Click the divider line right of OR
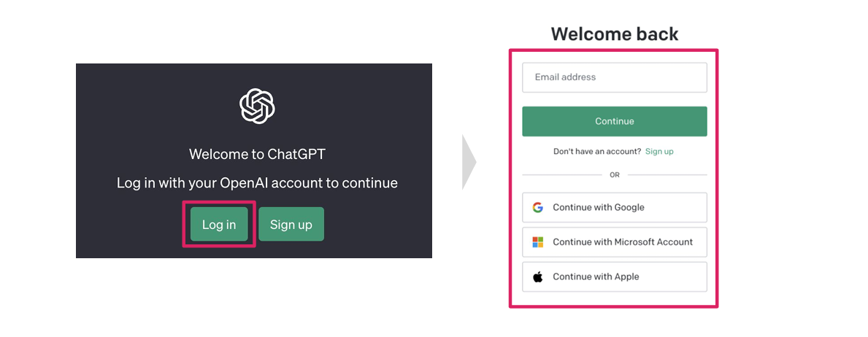Image resolution: width=868 pixels, height=337 pixels. tap(667, 175)
